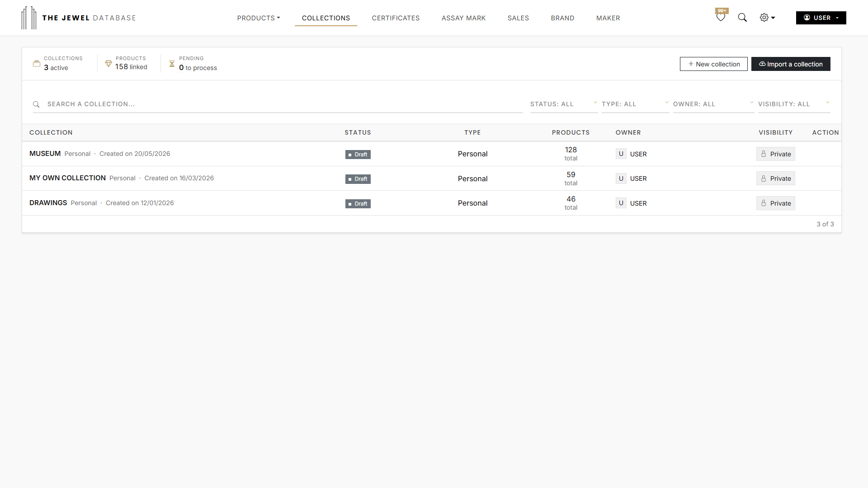Sort by the Visibility column header
868x488 pixels.
point(775,132)
